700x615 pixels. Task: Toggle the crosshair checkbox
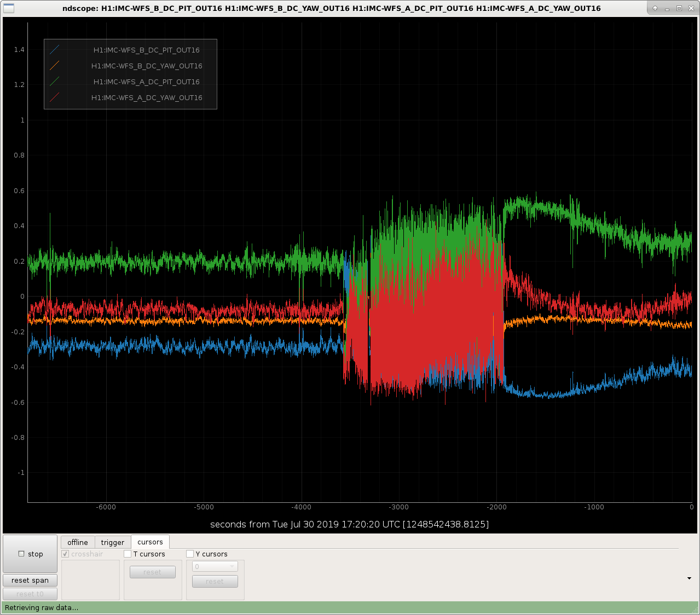tap(65, 554)
